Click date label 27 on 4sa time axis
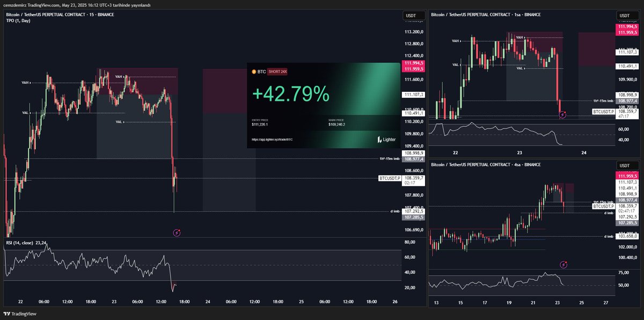The width and height of the screenshot is (644, 320). (x=605, y=303)
